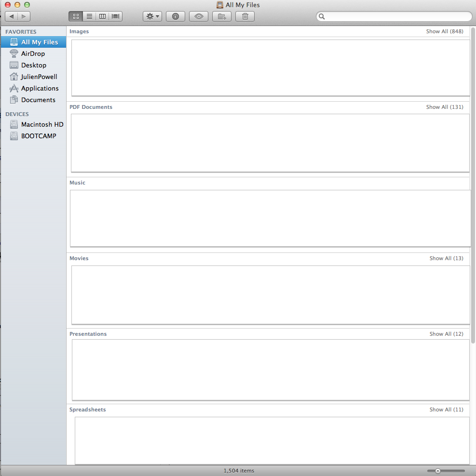Select All My Files in sidebar

tap(33, 42)
